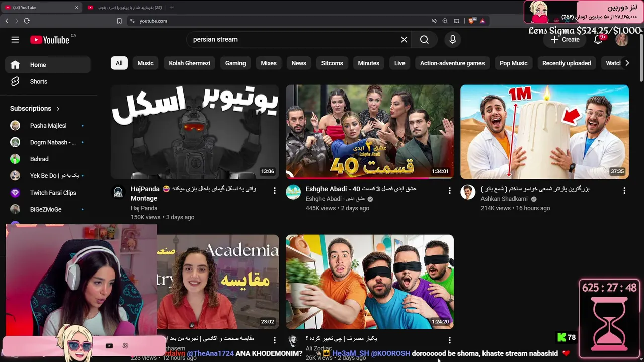Click the Brave Rewards triangle icon

(482, 21)
